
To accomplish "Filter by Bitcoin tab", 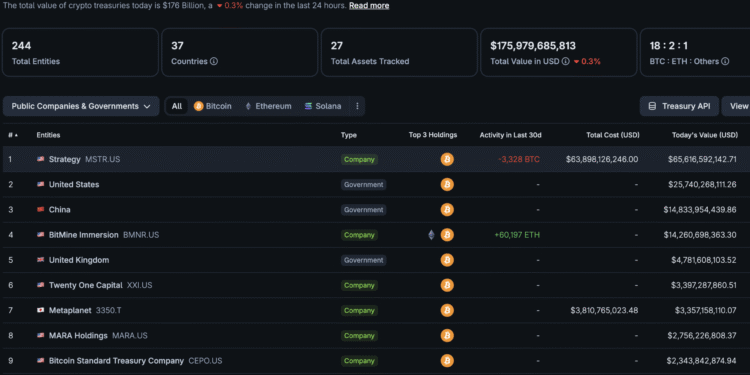I will point(213,106).
